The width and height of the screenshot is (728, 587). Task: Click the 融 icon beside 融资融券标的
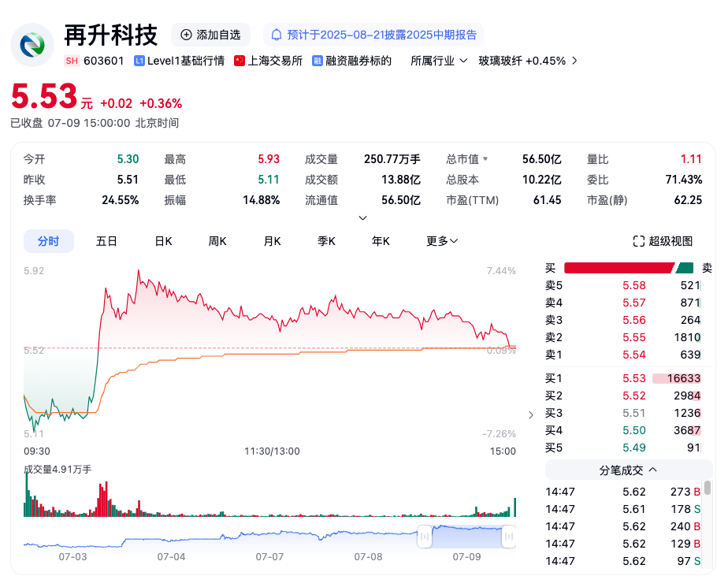pos(317,61)
